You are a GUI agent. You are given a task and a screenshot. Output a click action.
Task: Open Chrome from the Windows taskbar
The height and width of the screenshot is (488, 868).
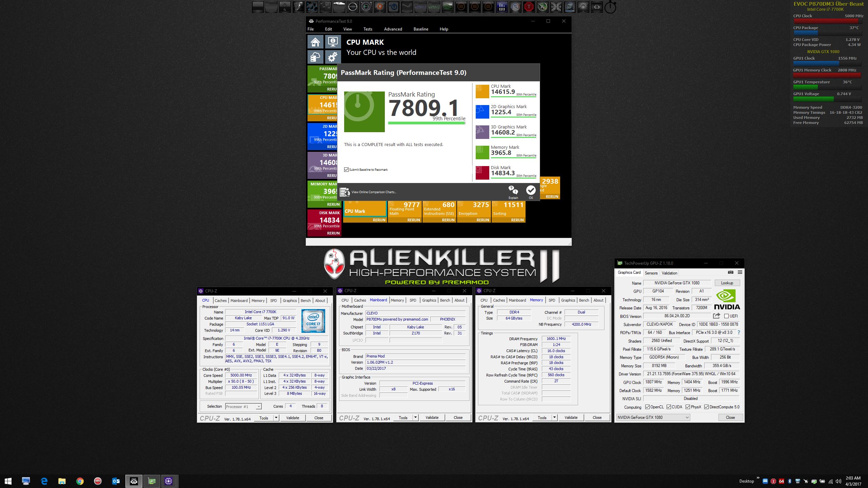coord(80,481)
